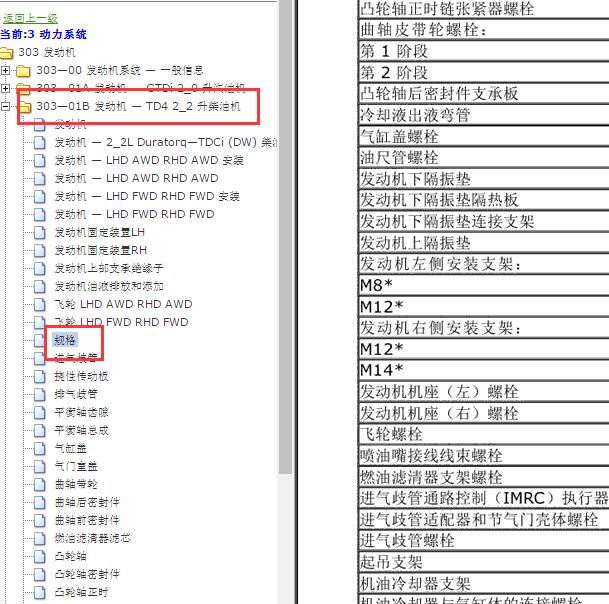Image resolution: width=609 pixels, height=604 pixels.
Task: Click page icon for 发动机固定装置LH
Action: click(x=40, y=233)
